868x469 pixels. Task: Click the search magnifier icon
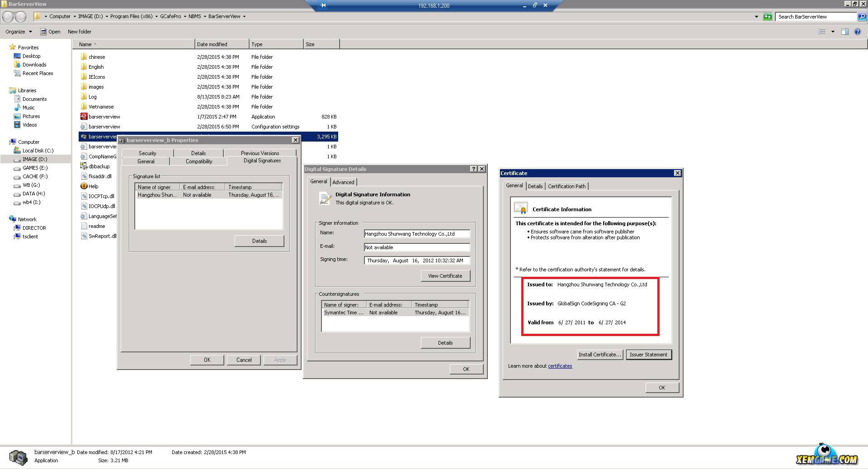[x=862, y=17]
